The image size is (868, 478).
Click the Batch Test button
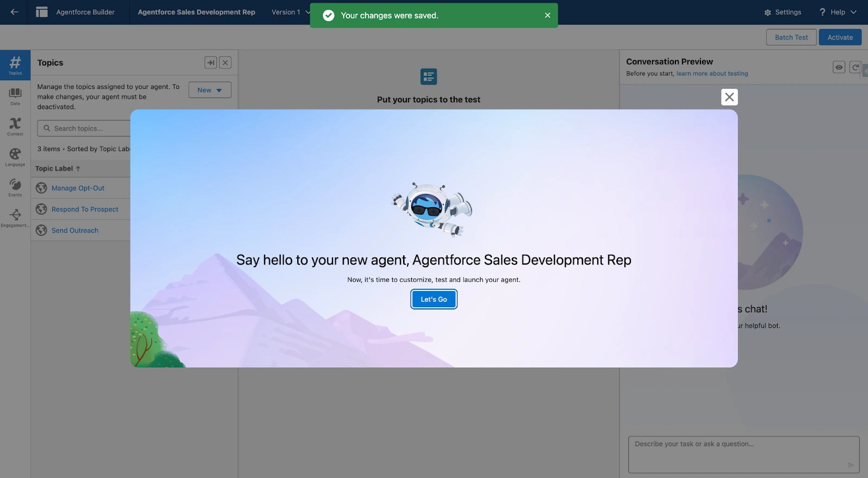coord(791,37)
